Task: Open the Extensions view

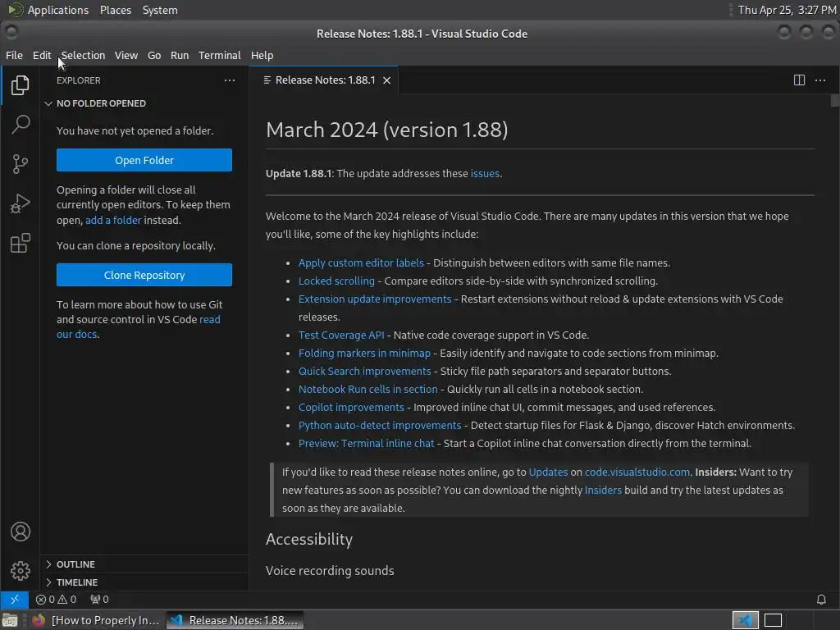Action: 20,243
